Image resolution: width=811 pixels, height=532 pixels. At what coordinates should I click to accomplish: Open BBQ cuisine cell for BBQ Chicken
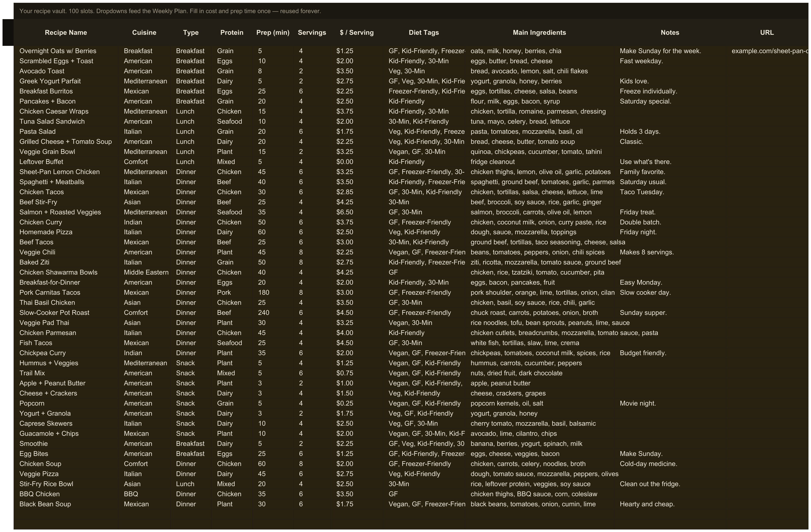(144, 494)
